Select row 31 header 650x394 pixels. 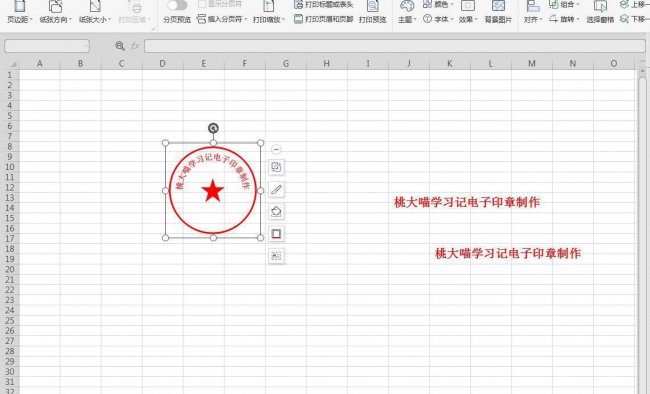point(10,382)
